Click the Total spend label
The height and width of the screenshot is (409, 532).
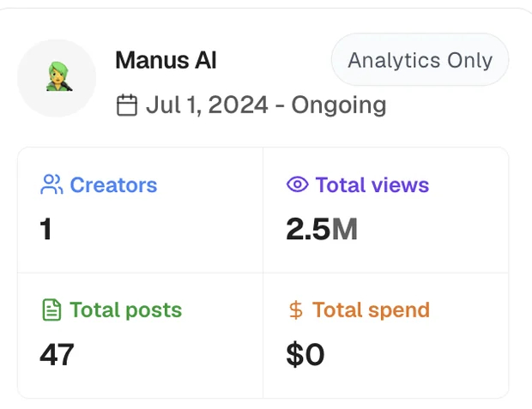[371, 310]
